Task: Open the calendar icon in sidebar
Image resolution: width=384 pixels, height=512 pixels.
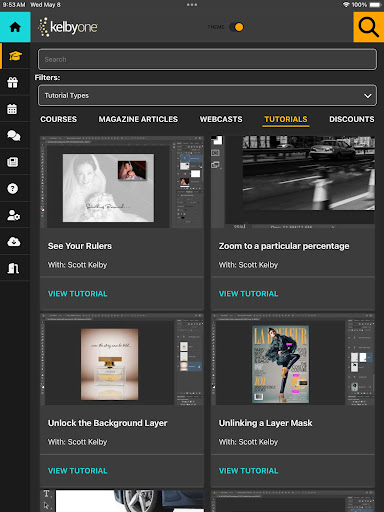Action: point(12,109)
